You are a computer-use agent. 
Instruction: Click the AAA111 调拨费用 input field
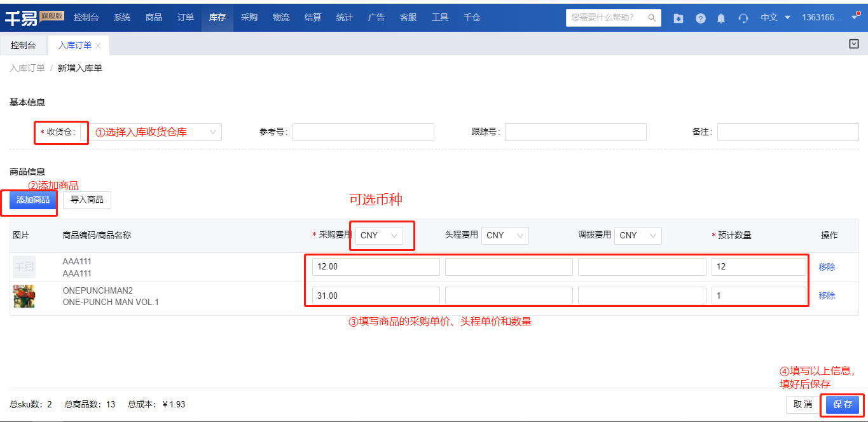[x=642, y=267]
